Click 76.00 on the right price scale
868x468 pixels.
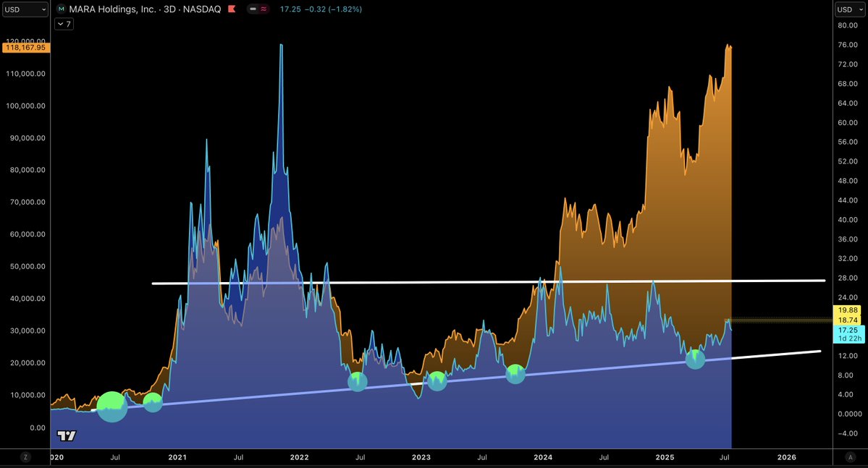848,45
